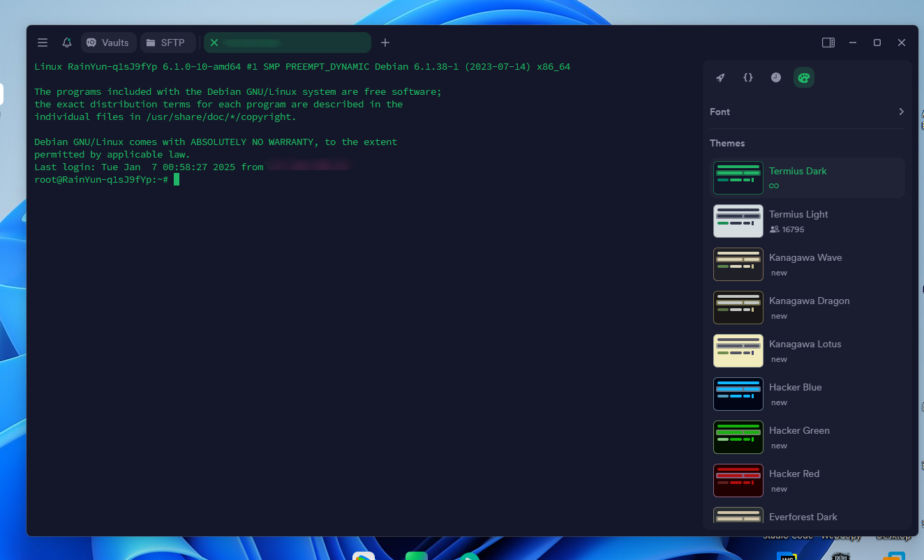
Task: Open the hamburger main menu
Action: pyautogui.click(x=43, y=43)
